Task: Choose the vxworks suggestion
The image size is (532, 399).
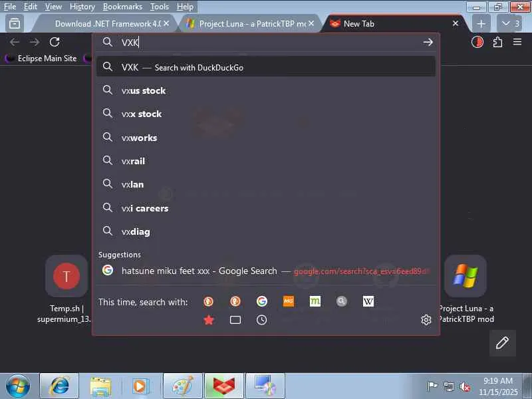Action: click(x=266, y=138)
